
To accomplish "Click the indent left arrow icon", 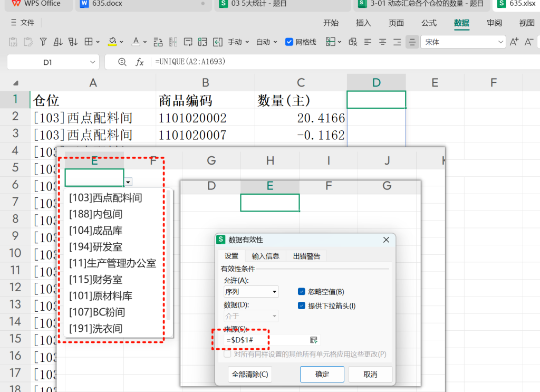I will coord(218,42).
